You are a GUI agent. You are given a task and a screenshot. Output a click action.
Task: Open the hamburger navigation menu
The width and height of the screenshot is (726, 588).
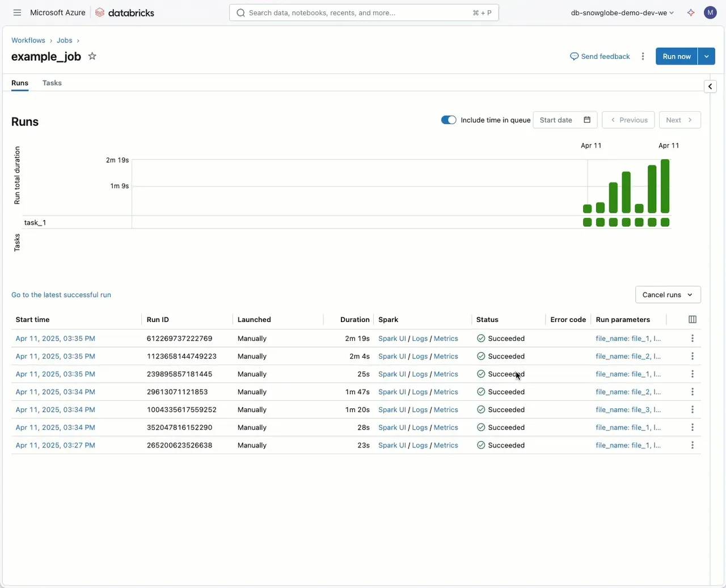(17, 12)
